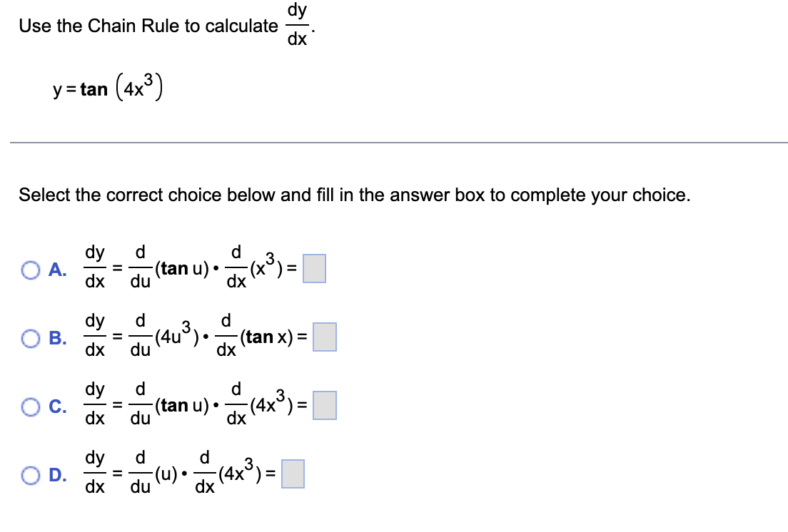788x532 pixels.
Task: Click the answer box next to choice B
Action: click(x=323, y=337)
